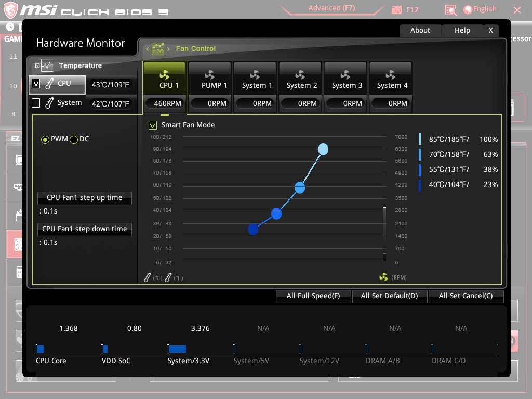Click the F12 screenshot camera icon
Viewport: 532px width, 399px height.
[x=396, y=10]
